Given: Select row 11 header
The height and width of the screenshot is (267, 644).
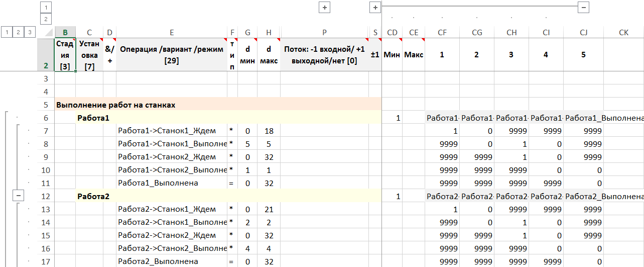Looking at the screenshot, I should coord(46,183).
